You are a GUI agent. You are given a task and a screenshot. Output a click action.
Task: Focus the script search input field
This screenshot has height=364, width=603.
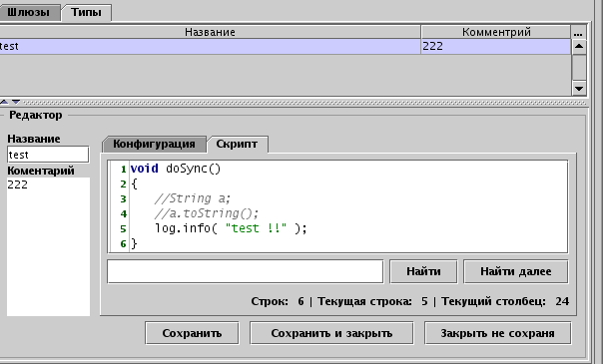246,272
